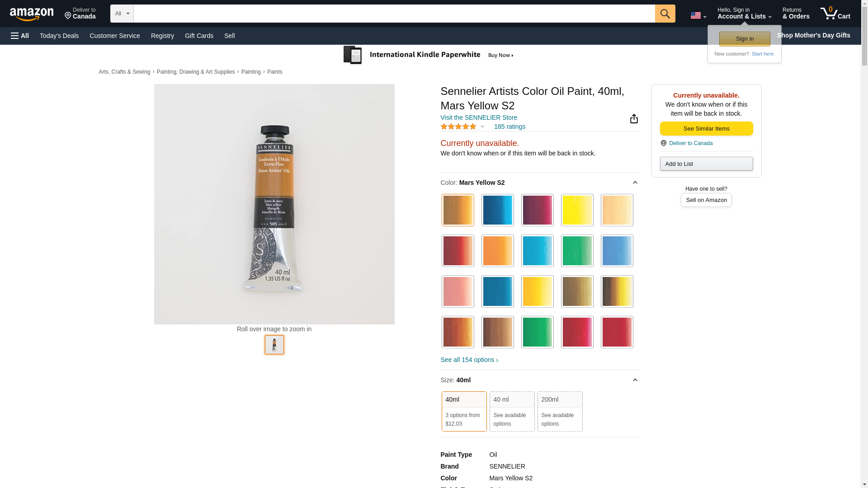Viewport: 868px width, 488px height.
Task: Visit the SENNELIER Store link
Action: click(x=479, y=117)
